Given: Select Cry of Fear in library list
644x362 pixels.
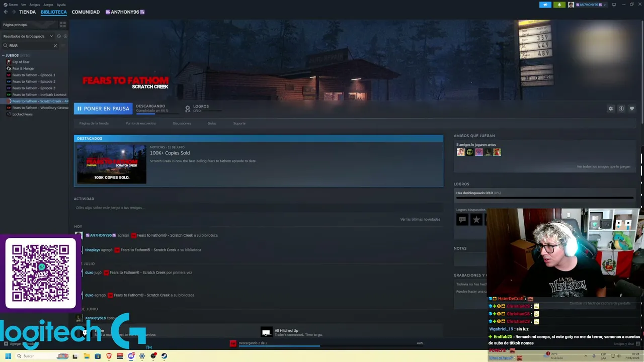Looking at the screenshot, I should click(21, 62).
